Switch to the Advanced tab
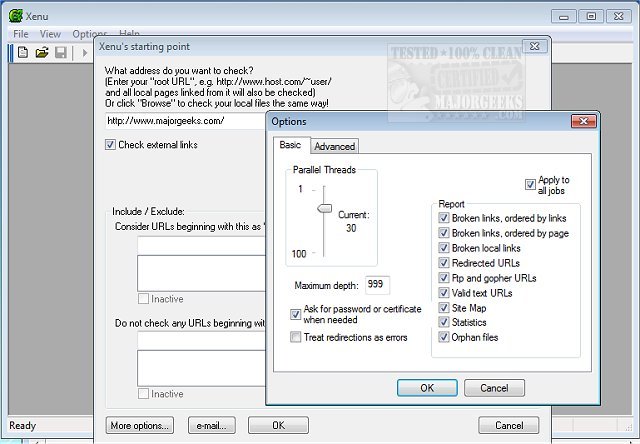Viewport: 640px width, 444px height. (x=334, y=147)
